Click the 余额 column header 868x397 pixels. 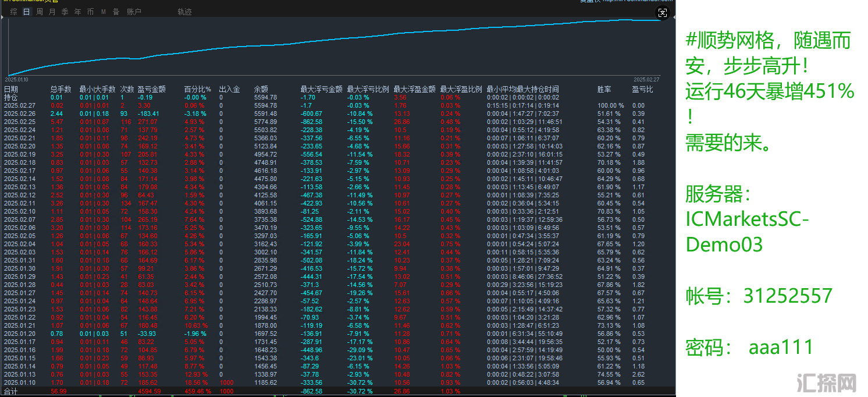pyautogui.click(x=261, y=90)
